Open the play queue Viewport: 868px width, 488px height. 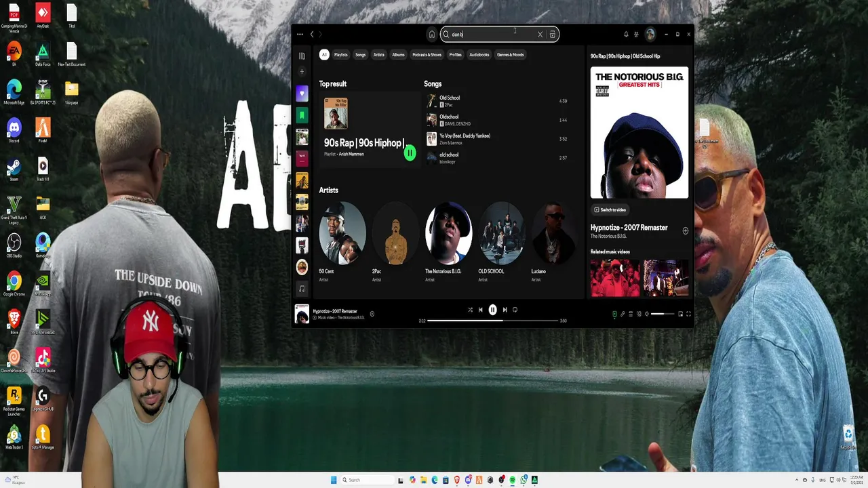[631, 314]
